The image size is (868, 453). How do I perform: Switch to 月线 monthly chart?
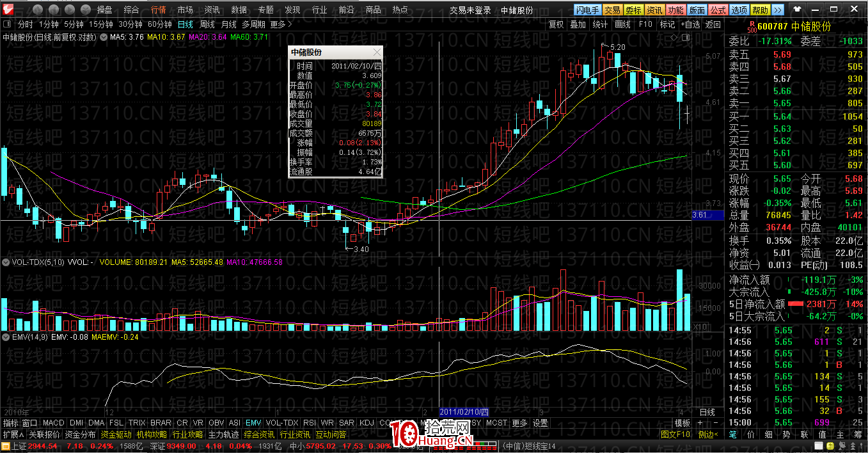pyautogui.click(x=228, y=24)
